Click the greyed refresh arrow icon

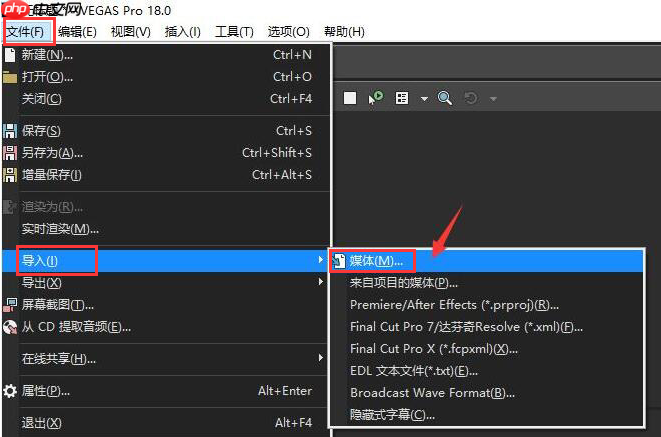[x=470, y=98]
